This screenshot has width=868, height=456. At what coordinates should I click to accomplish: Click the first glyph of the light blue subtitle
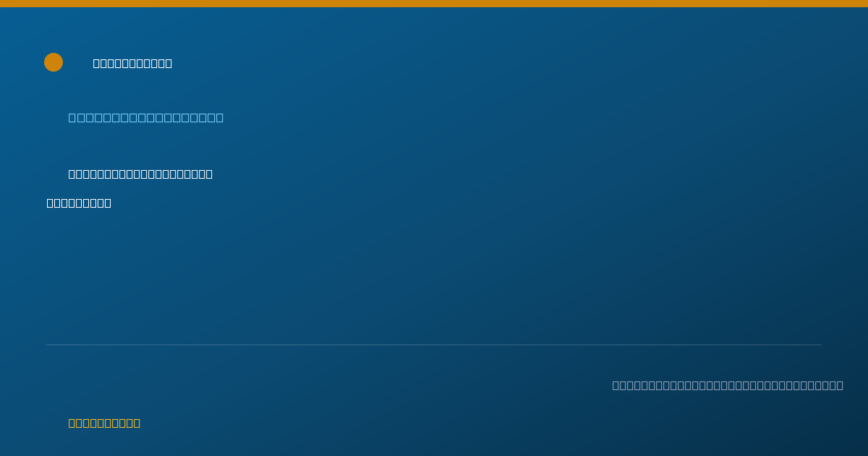click(x=72, y=117)
